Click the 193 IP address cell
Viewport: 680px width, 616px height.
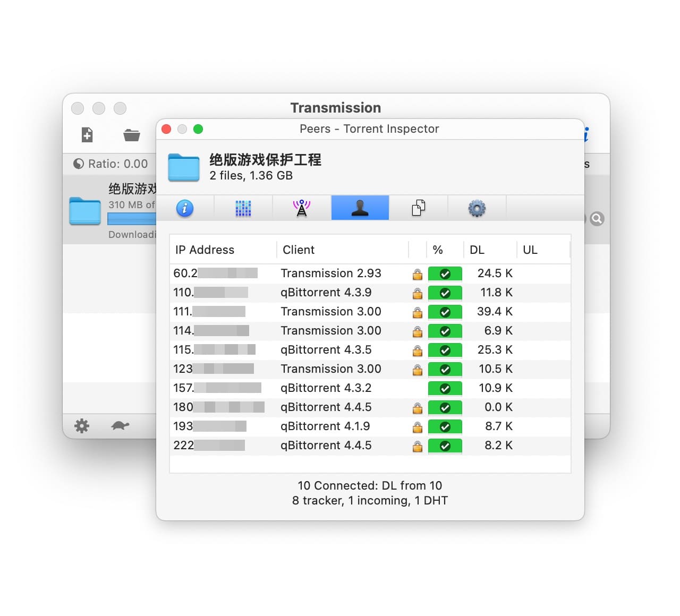[210, 426]
